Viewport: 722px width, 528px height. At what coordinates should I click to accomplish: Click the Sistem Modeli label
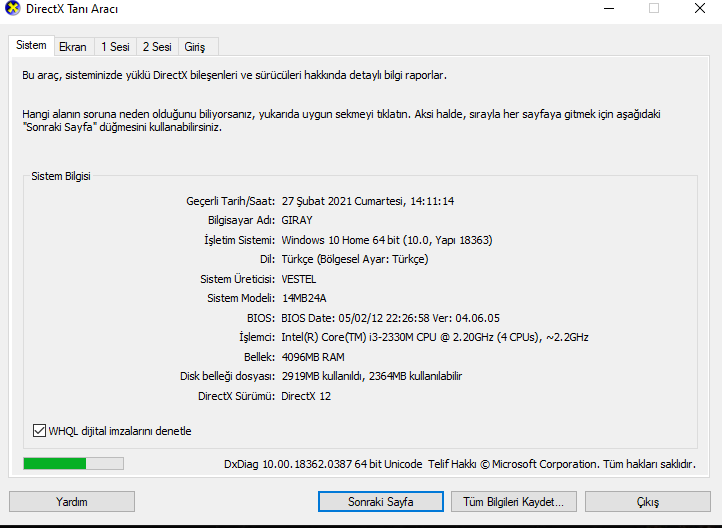(x=241, y=299)
